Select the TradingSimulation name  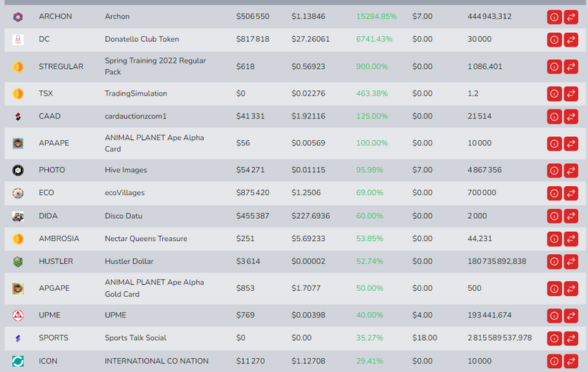click(x=136, y=93)
